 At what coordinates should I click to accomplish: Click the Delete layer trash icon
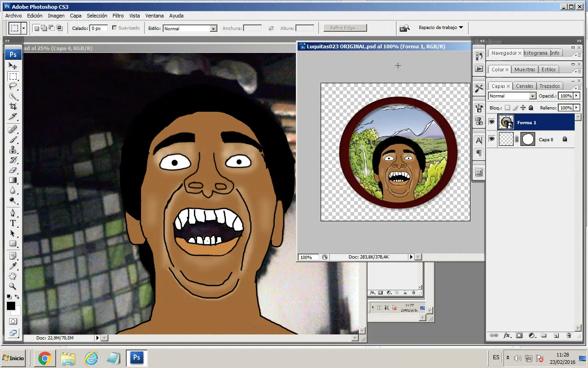[x=569, y=336]
